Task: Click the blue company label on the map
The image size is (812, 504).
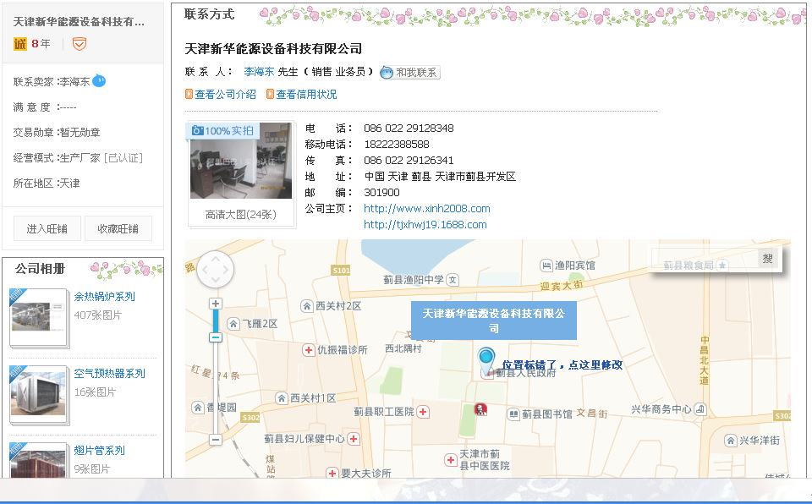Action: click(493, 320)
